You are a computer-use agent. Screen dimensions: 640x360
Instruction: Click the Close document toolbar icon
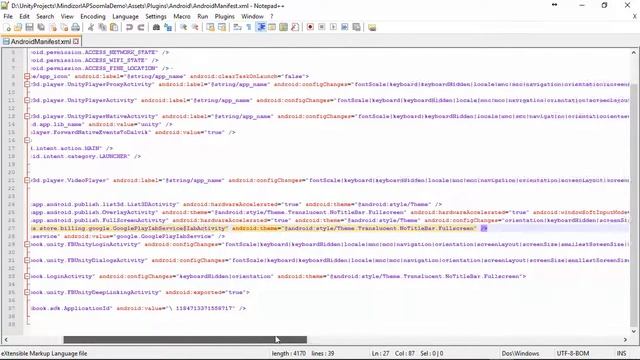pos(53,27)
